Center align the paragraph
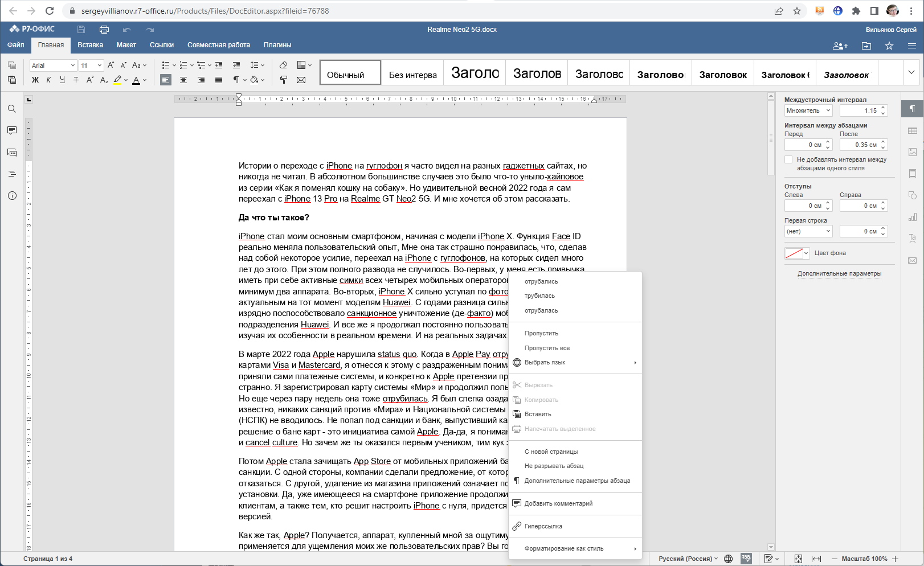 tap(183, 80)
